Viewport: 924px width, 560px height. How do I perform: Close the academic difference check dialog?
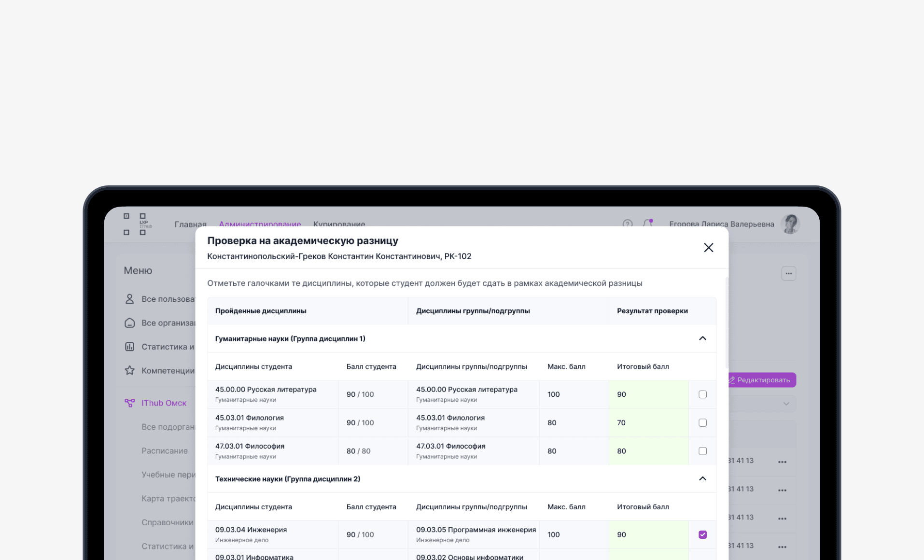point(708,248)
